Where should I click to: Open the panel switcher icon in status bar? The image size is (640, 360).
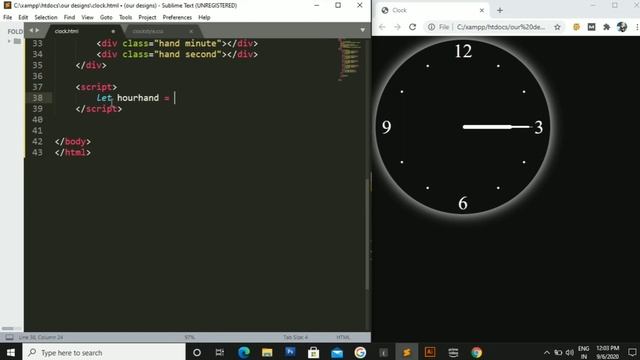coord(9,337)
